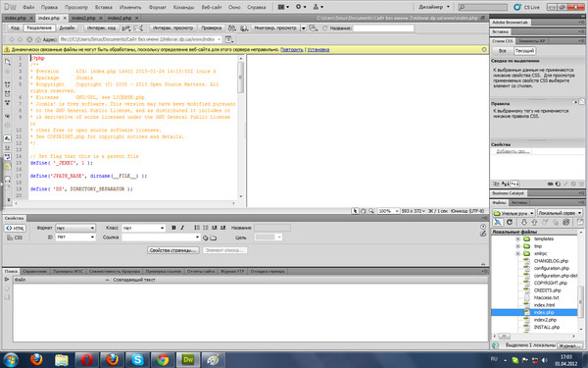Click the CS Live icon
The width and height of the screenshot is (588, 368).
point(517,7)
